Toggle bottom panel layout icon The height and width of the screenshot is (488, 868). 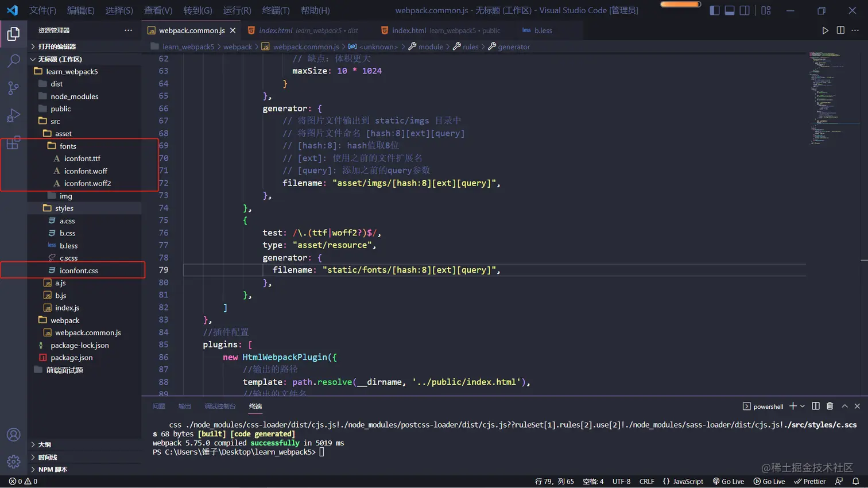coord(730,10)
